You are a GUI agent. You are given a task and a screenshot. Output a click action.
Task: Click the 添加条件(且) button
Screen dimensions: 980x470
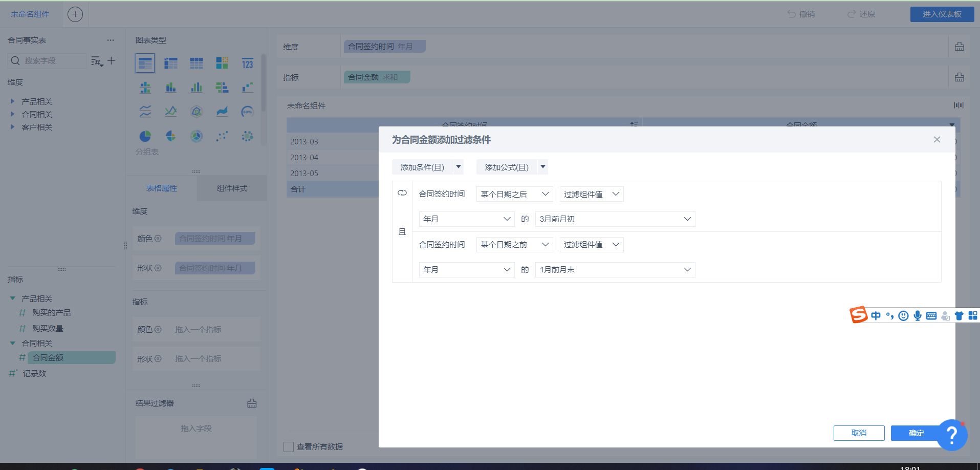tap(422, 167)
